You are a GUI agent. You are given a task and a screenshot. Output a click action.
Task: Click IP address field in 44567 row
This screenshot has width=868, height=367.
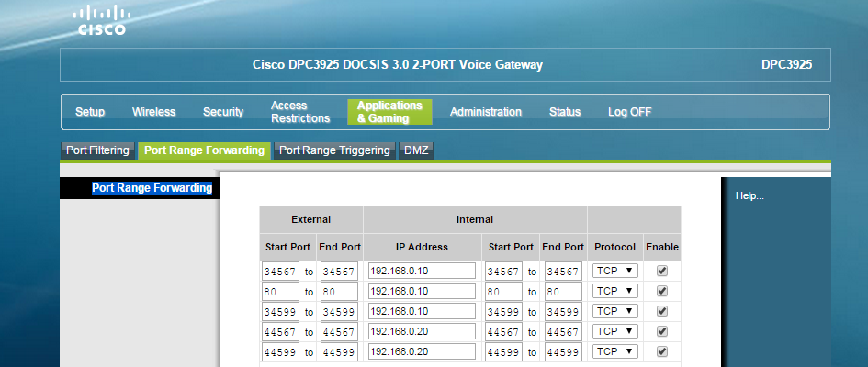click(422, 331)
